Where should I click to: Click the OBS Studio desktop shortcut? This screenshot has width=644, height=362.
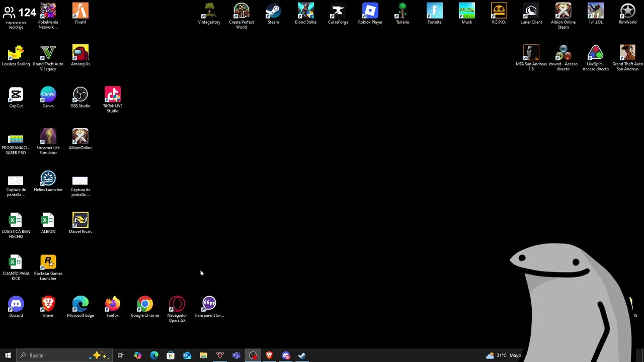[x=80, y=98]
